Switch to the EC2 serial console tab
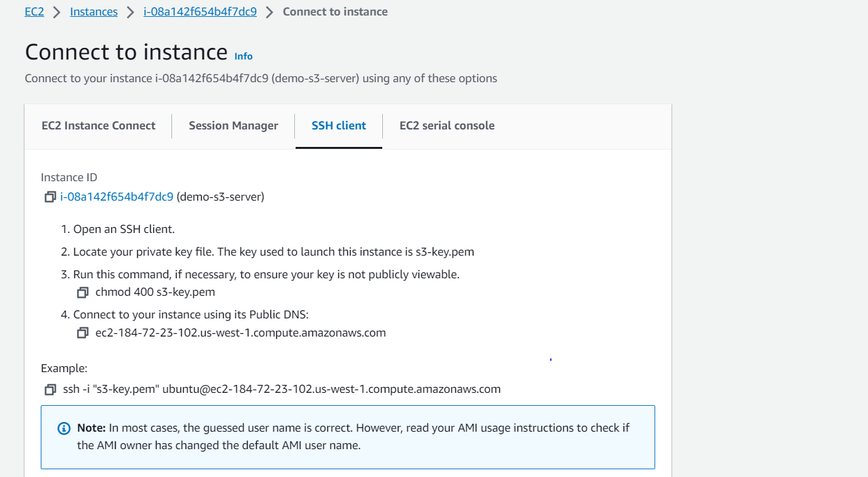 tap(447, 126)
